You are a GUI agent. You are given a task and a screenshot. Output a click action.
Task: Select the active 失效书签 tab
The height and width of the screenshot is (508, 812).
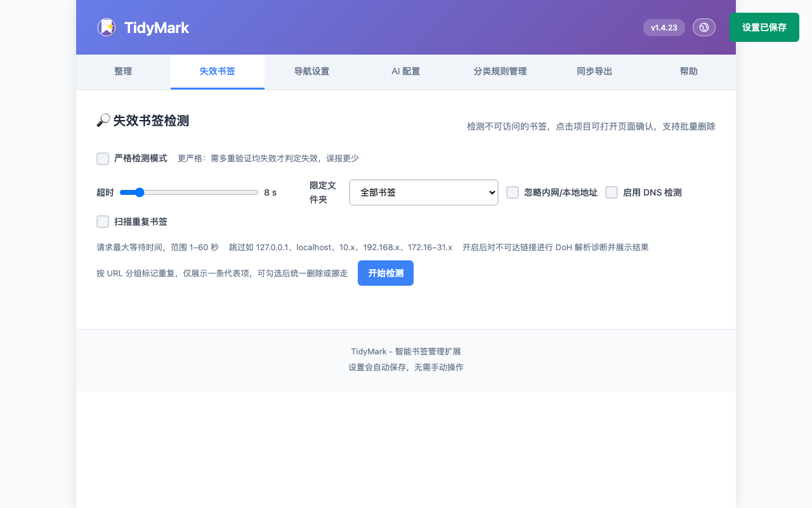218,72
